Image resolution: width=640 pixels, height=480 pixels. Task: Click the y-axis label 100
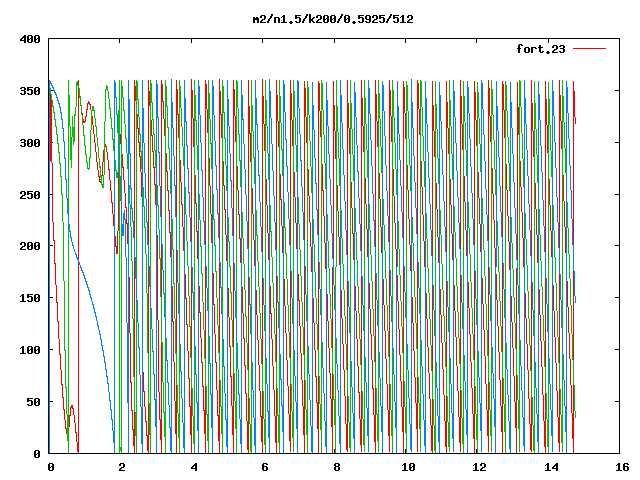(x=30, y=350)
